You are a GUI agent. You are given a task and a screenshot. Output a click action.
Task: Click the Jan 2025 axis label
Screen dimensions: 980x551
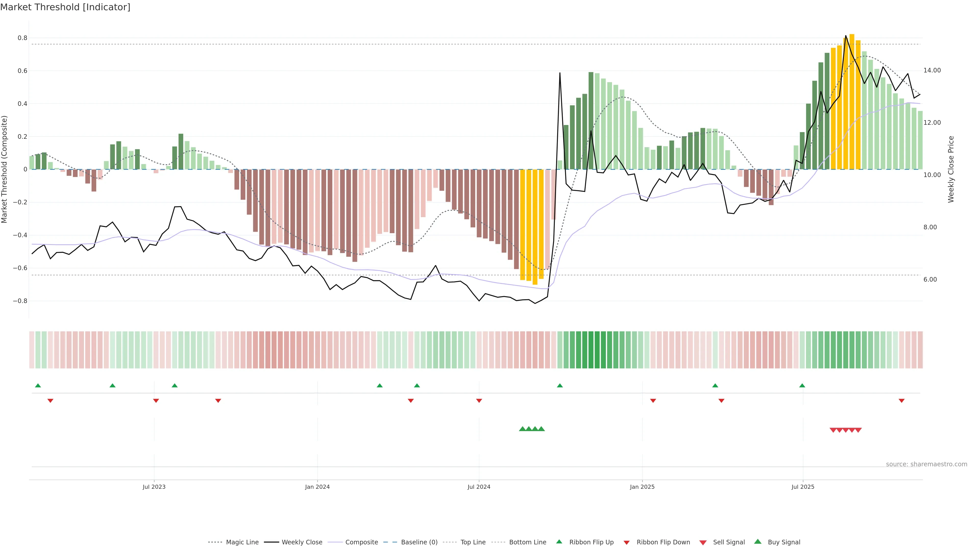642,487
